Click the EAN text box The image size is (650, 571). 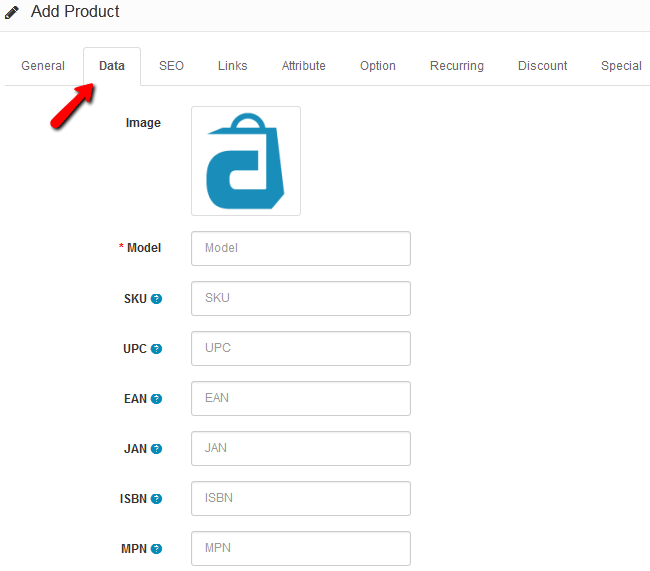[x=301, y=398]
